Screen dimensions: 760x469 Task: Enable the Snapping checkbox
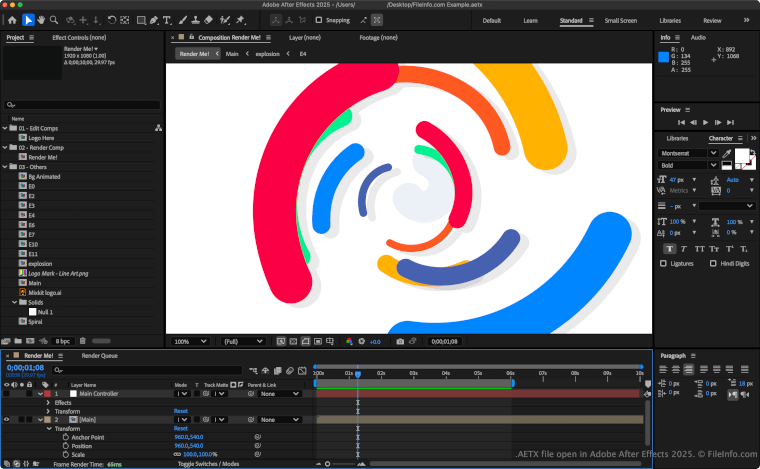click(x=318, y=20)
